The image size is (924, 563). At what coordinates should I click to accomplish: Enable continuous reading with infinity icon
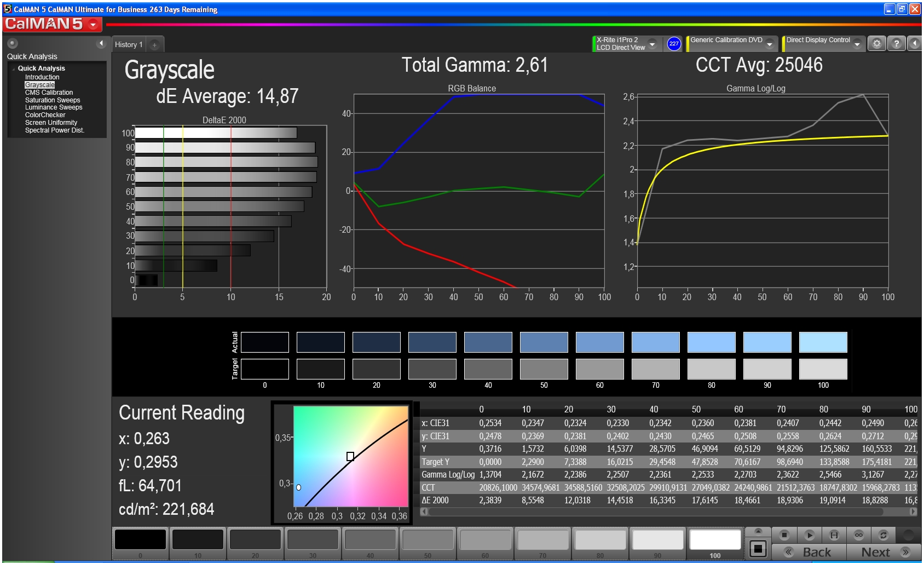[x=859, y=535]
